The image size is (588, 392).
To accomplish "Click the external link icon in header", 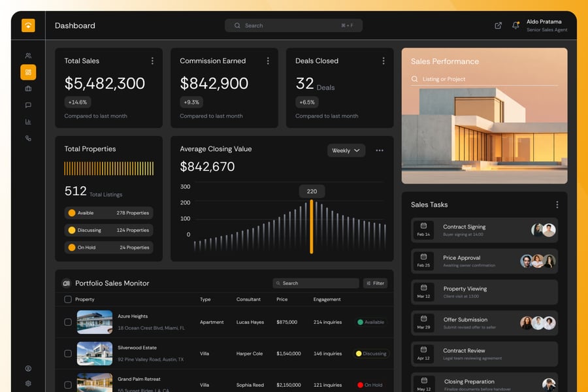I will click(x=498, y=25).
